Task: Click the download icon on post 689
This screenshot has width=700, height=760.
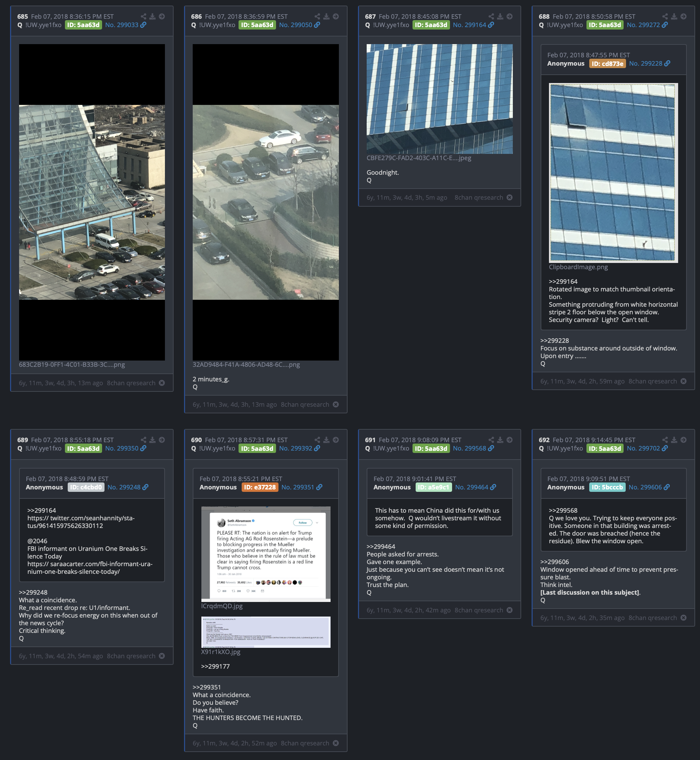Action: (152, 439)
